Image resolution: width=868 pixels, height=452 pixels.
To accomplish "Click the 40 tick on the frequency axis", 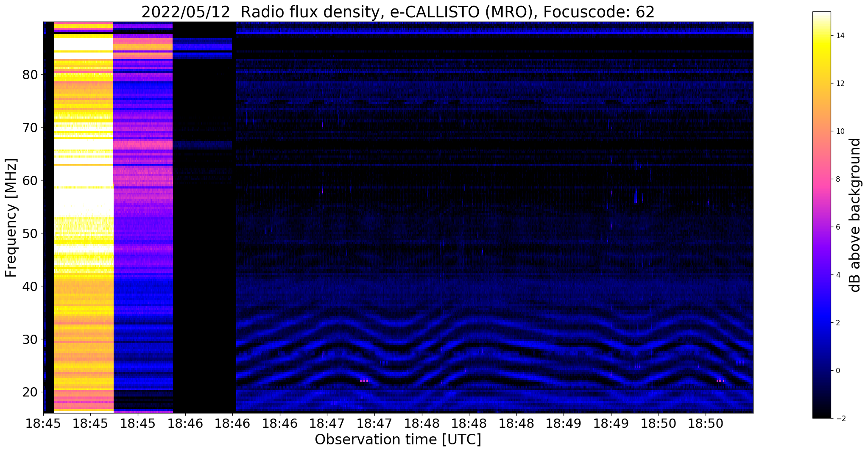I will (30, 286).
